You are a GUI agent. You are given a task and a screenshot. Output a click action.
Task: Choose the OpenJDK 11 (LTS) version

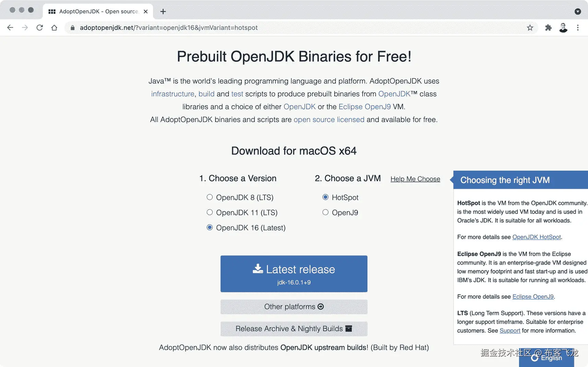click(210, 212)
